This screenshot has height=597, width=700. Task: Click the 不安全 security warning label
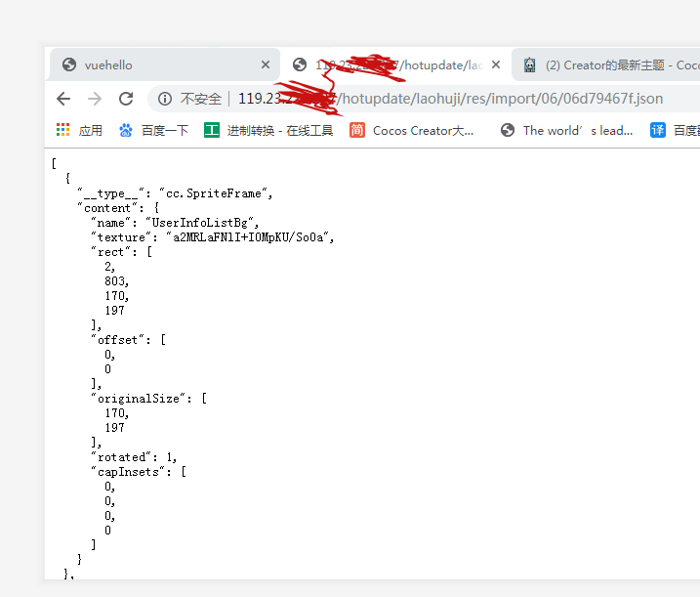tap(201, 99)
